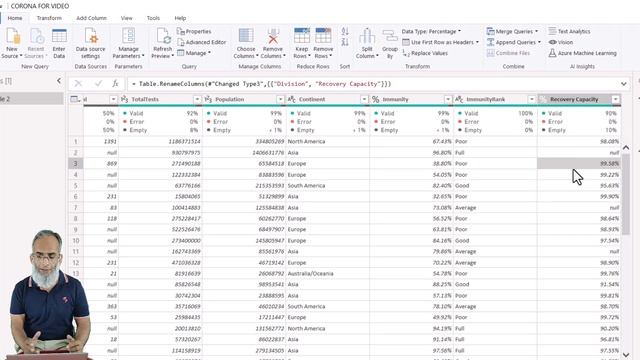Switch to the View tab

(x=127, y=18)
